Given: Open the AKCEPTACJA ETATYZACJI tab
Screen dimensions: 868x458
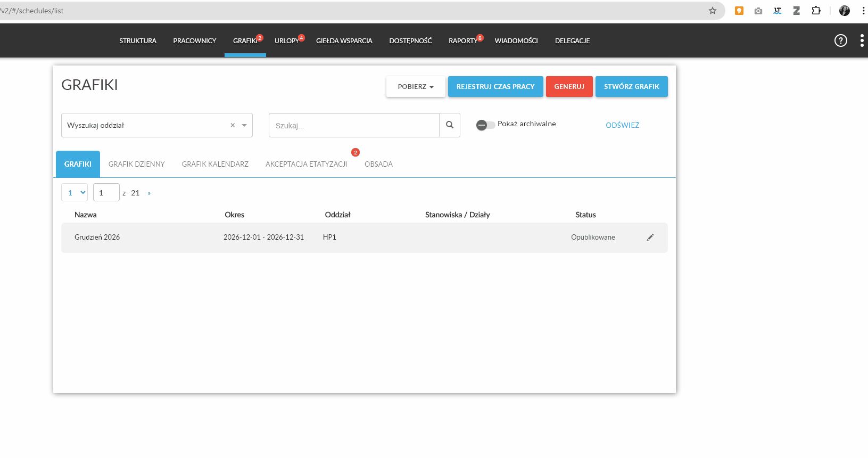Looking at the screenshot, I should tap(306, 164).
